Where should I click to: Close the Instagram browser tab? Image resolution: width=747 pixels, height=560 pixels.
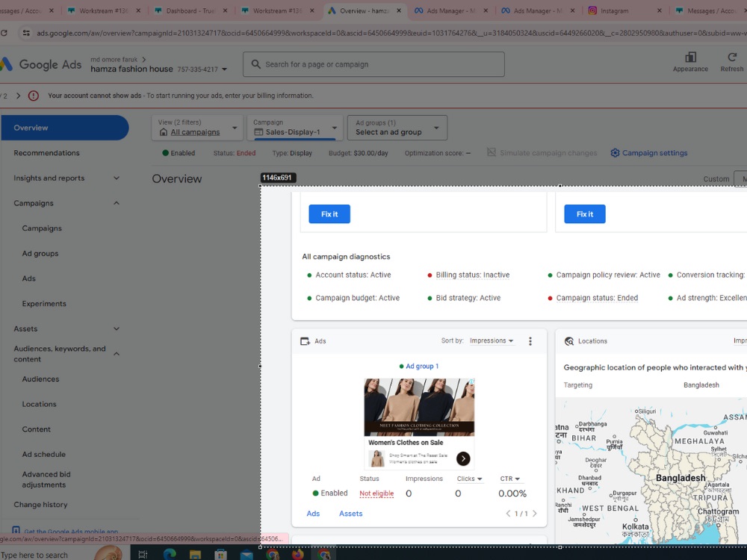[660, 10]
